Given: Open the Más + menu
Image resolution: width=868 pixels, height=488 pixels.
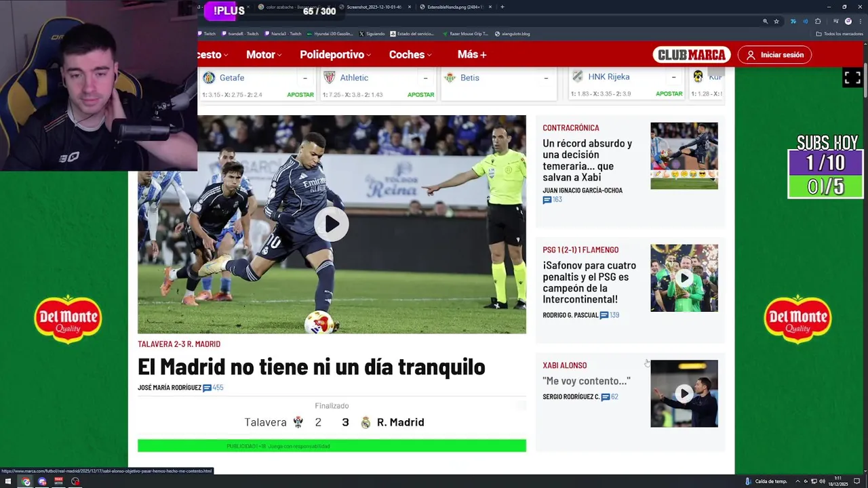Looking at the screenshot, I should click(x=472, y=54).
